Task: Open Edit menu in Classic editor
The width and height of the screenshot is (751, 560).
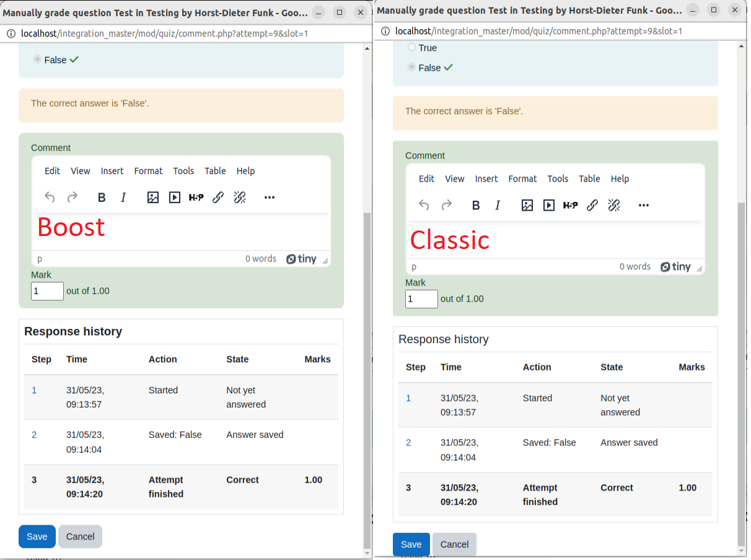Action: coord(427,179)
